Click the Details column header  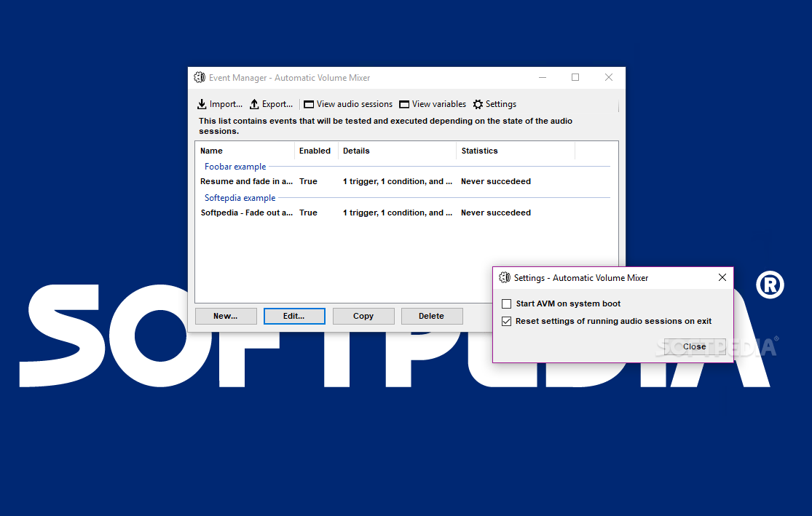pos(356,151)
